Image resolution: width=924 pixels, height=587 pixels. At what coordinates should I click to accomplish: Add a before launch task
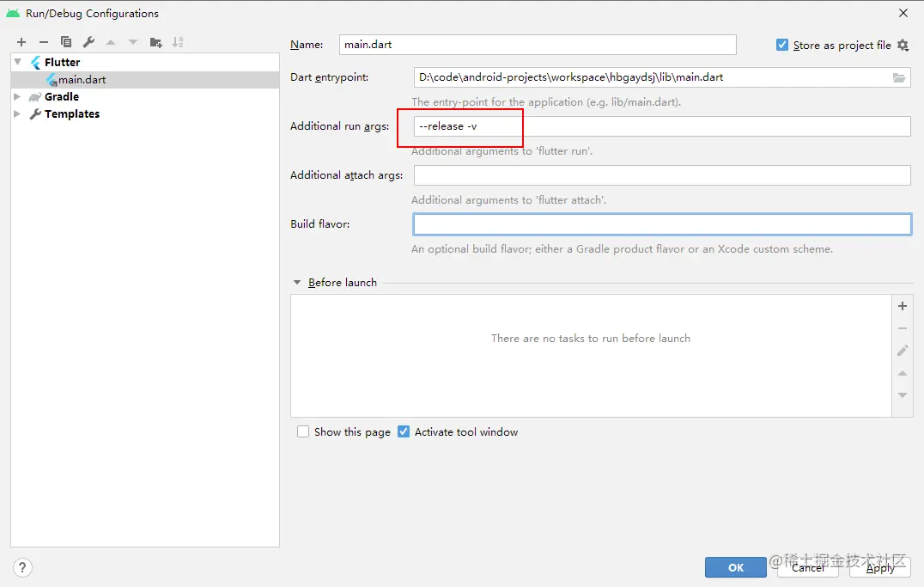(x=903, y=306)
